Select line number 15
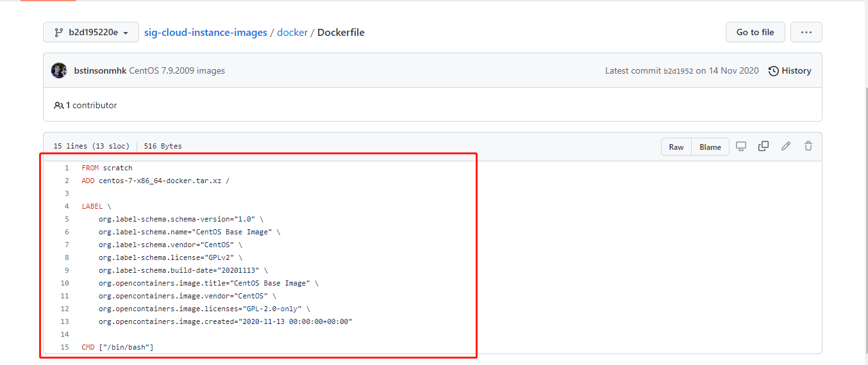The image size is (868, 365). [x=64, y=347]
